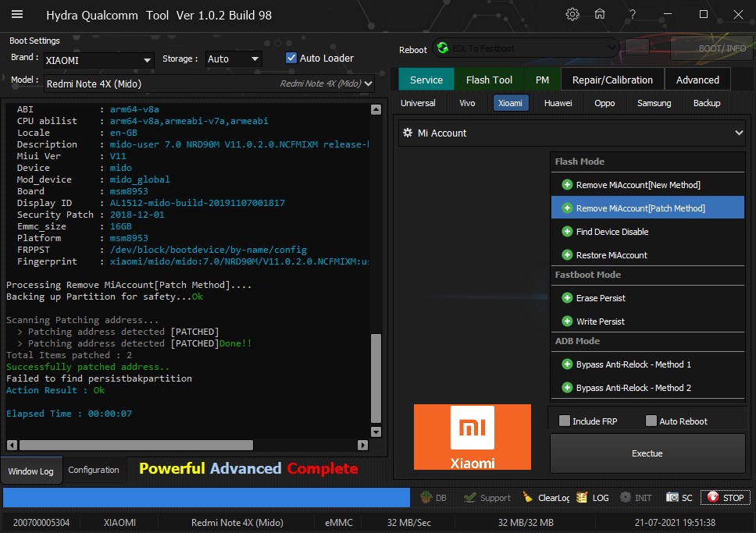The width and height of the screenshot is (756, 533).
Task: Enable the Include FRP checkbox
Action: (564, 421)
